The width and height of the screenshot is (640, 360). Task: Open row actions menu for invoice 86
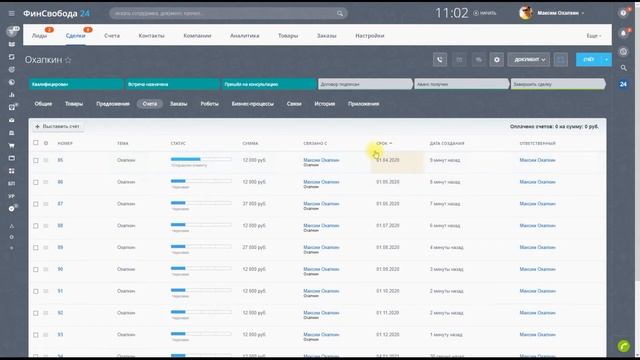coord(46,182)
